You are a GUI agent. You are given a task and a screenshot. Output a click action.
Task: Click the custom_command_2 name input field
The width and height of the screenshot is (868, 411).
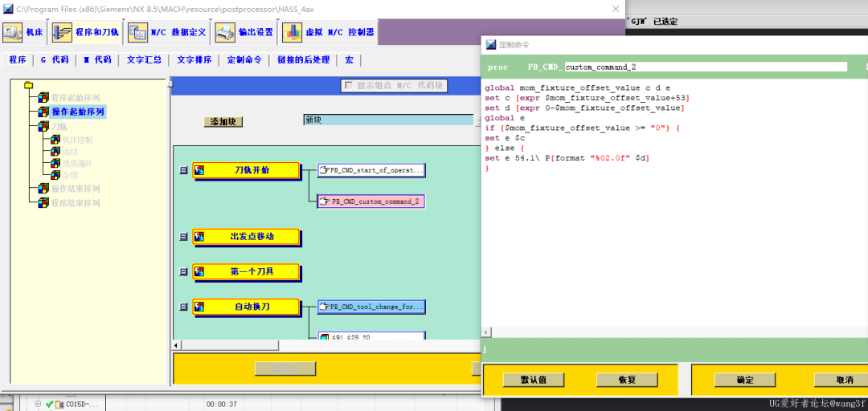705,67
